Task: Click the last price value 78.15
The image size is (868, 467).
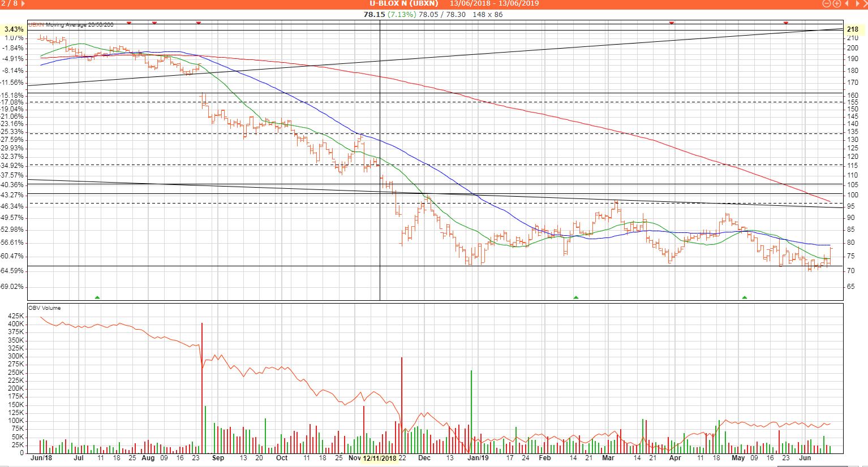Action: tap(374, 14)
